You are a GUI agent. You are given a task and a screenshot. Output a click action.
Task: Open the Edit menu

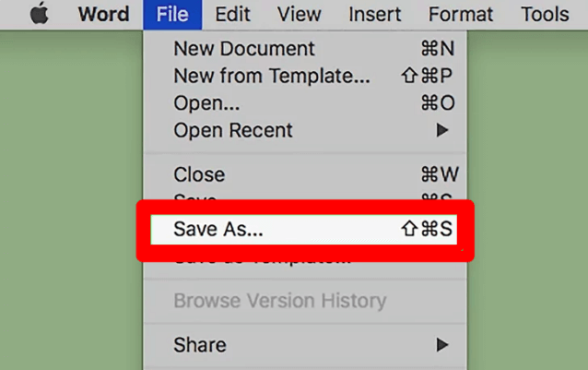point(233,14)
